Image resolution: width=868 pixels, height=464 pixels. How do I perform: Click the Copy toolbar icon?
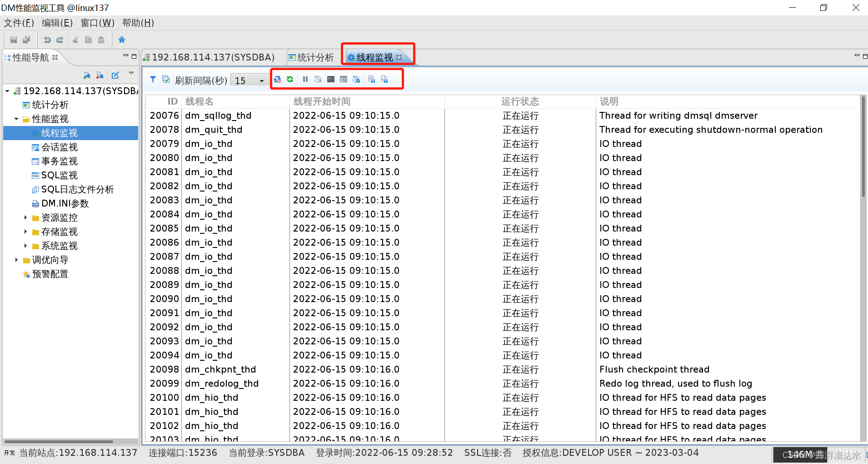click(88, 40)
